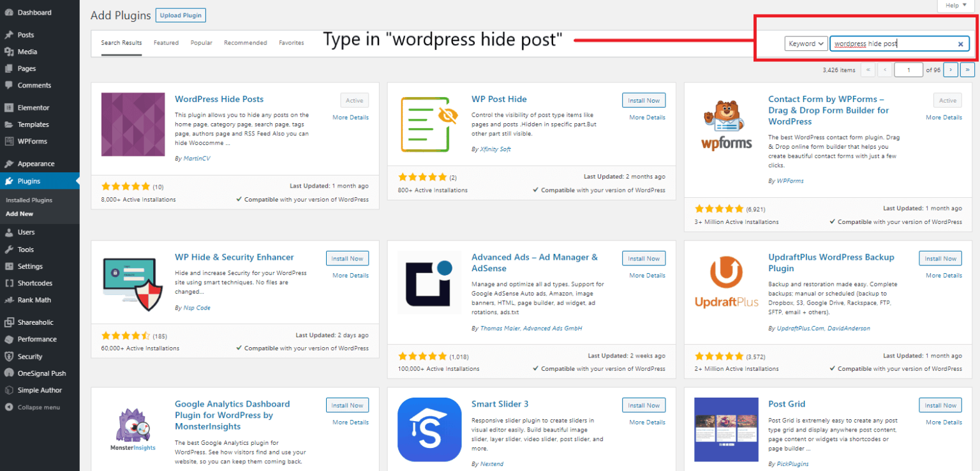This screenshot has width=980, height=471.
Task: Switch to the Recommended tab
Action: tap(246, 43)
